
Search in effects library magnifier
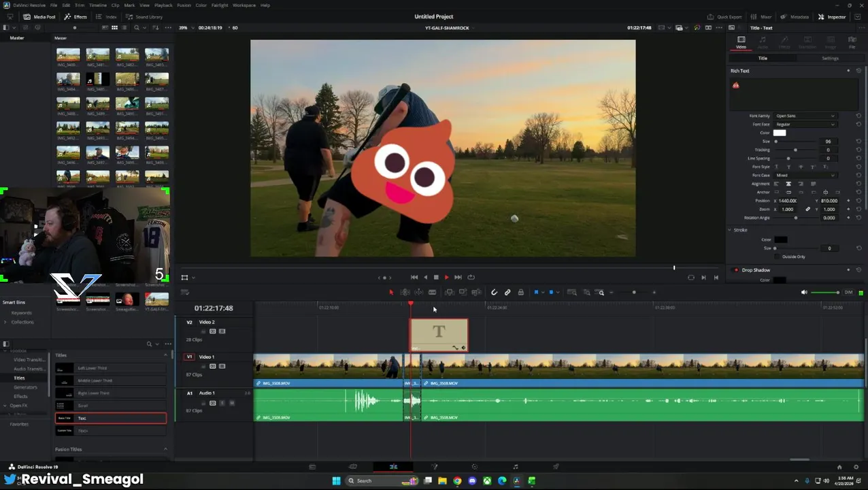pos(149,344)
